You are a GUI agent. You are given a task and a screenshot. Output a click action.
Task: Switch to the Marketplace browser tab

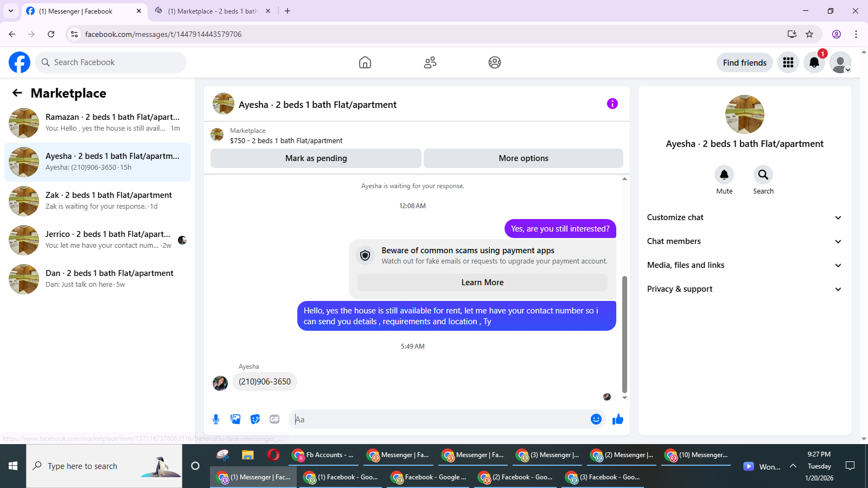[212, 11]
